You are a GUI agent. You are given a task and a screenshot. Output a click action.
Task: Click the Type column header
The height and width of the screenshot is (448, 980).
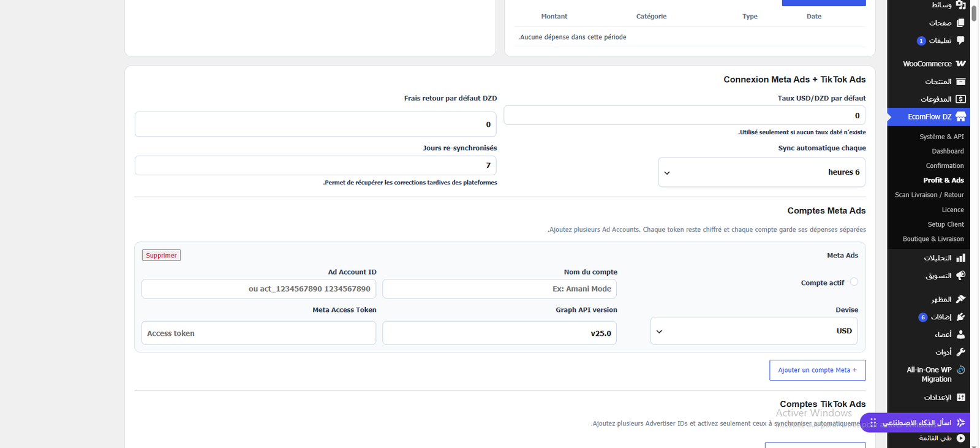pyautogui.click(x=750, y=17)
